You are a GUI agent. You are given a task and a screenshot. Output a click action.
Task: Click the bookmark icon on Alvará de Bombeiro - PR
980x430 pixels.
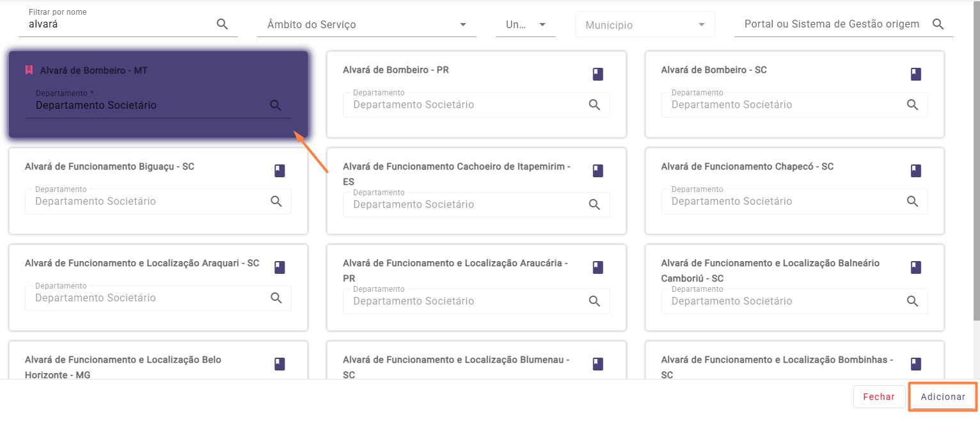coord(597,74)
